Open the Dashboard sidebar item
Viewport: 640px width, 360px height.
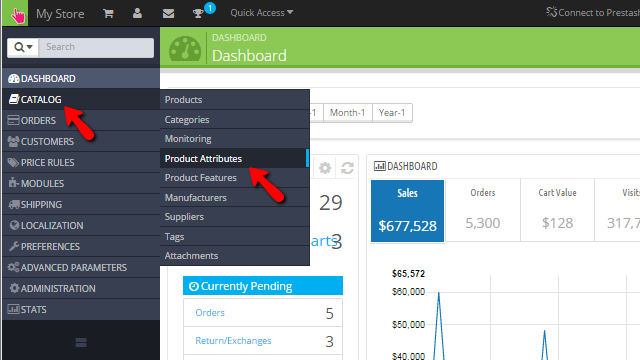pos(81,78)
